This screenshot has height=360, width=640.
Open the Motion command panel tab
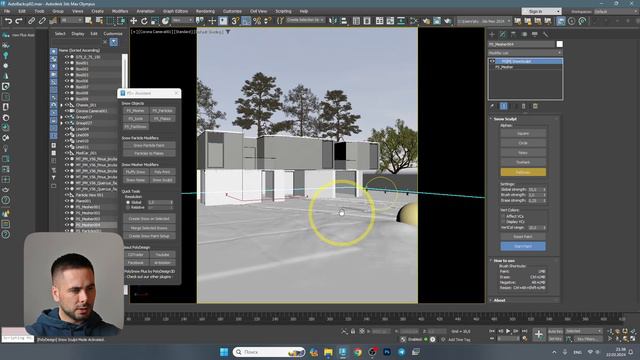(x=524, y=35)
